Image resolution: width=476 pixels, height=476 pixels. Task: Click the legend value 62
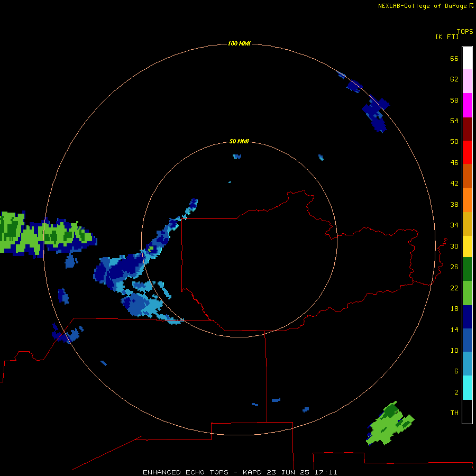click(454, 79)
